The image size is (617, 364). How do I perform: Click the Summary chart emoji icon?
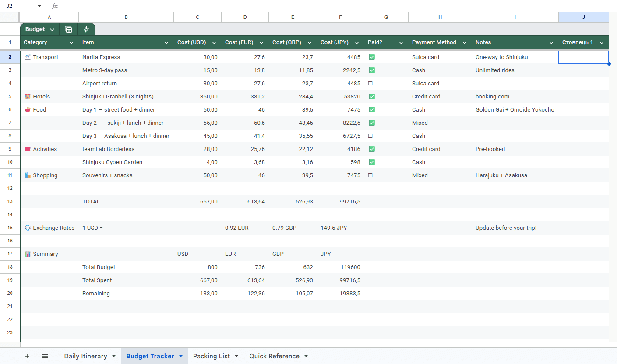point(28,254)
